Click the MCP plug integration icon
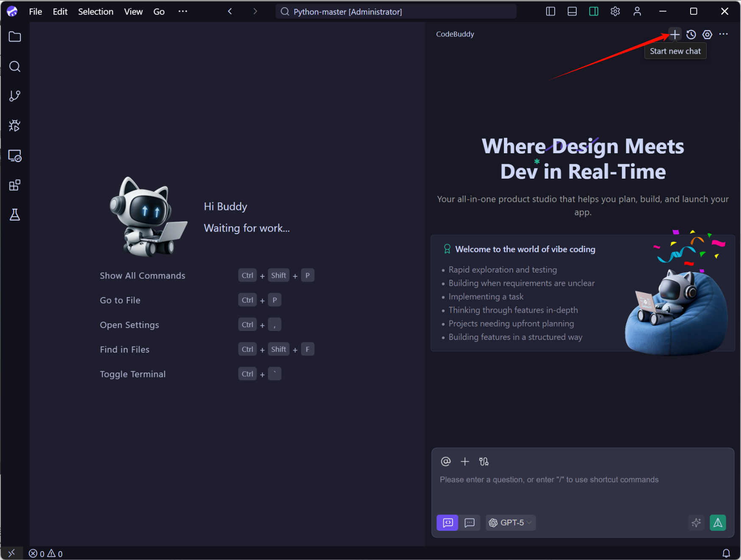This screenshot has height=560, width=741. 484,461
